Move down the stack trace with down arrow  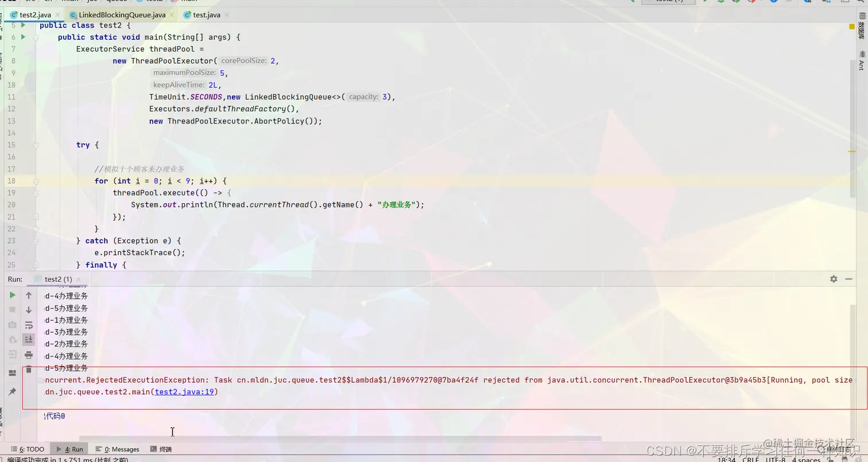tap(29, 310)
